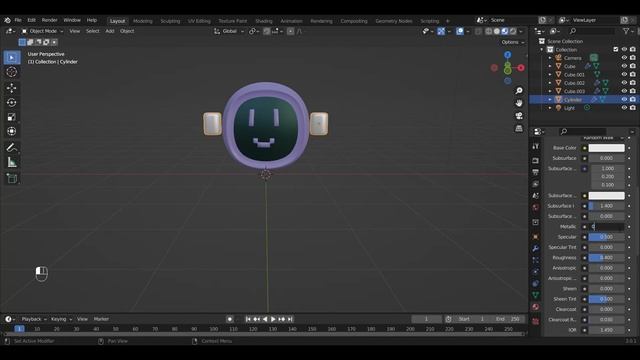Open the viewport Select menu
Image resolution: width=640 pixels, height=360 pixels.
click(93, 31)
